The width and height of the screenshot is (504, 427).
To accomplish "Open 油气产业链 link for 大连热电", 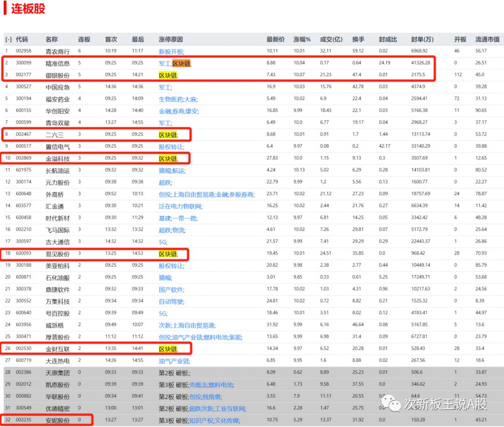I will (174, 361).
